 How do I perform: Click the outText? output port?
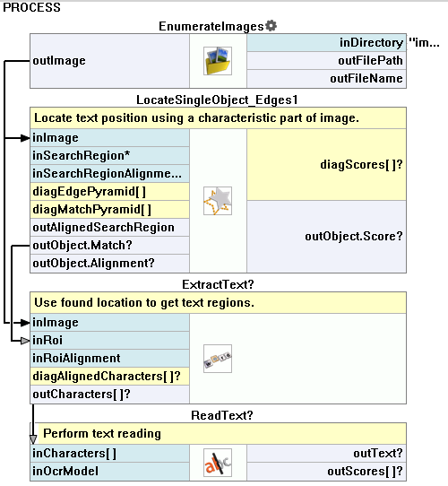coord(326,454)
